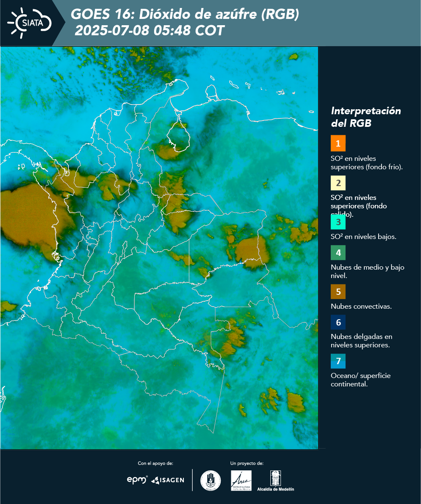Click the Alcaldía de Medellín logo
Screen dimensions: 421x504
[x=275, y=481]
